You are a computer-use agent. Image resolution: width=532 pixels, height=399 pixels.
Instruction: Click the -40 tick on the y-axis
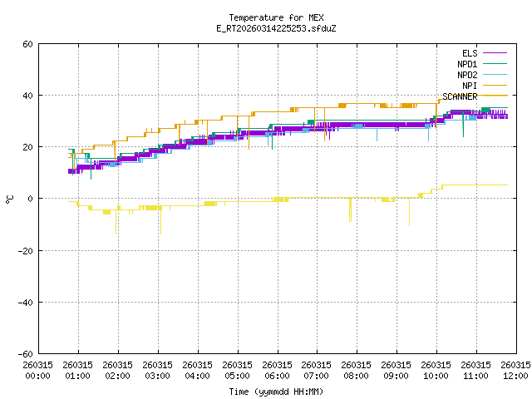click(25, 302)
